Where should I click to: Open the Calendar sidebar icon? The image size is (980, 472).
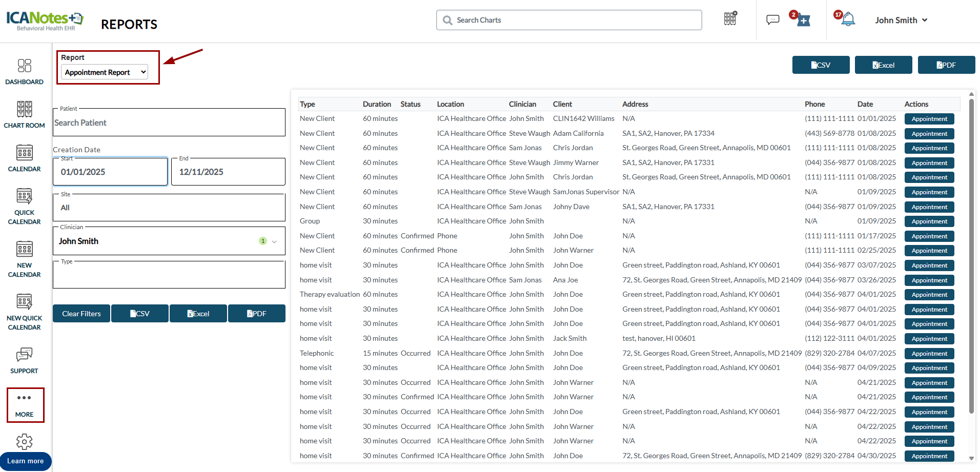pos(24,158)
